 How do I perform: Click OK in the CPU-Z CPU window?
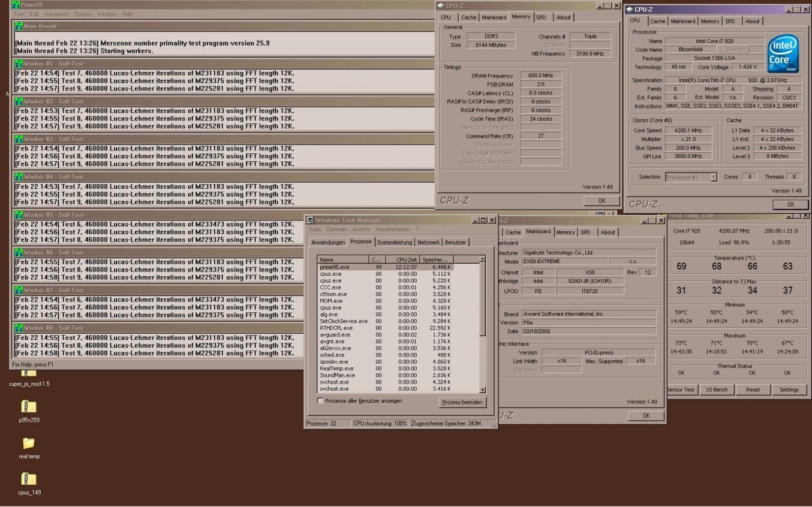790,204
